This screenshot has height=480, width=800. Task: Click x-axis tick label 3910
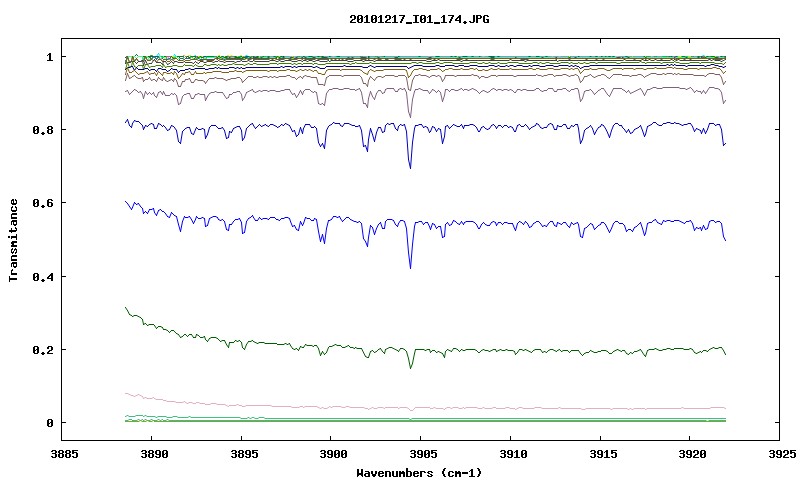tap(513, 454)
